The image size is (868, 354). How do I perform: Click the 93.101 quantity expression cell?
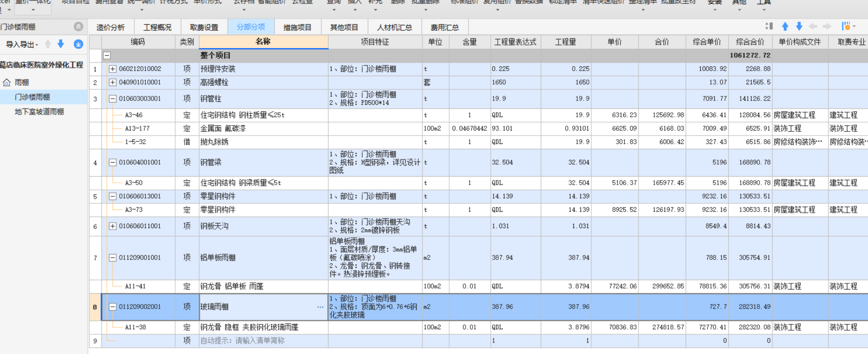516,129
